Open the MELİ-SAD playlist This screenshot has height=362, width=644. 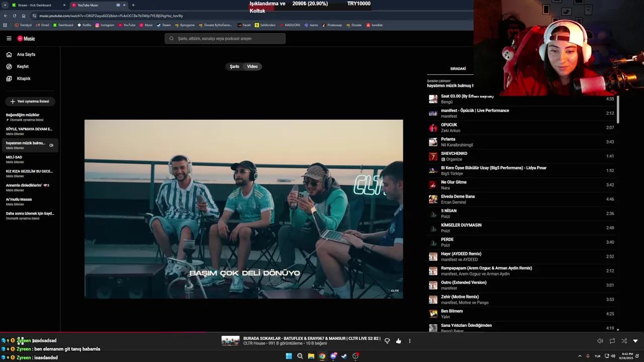tap(29, 159)
